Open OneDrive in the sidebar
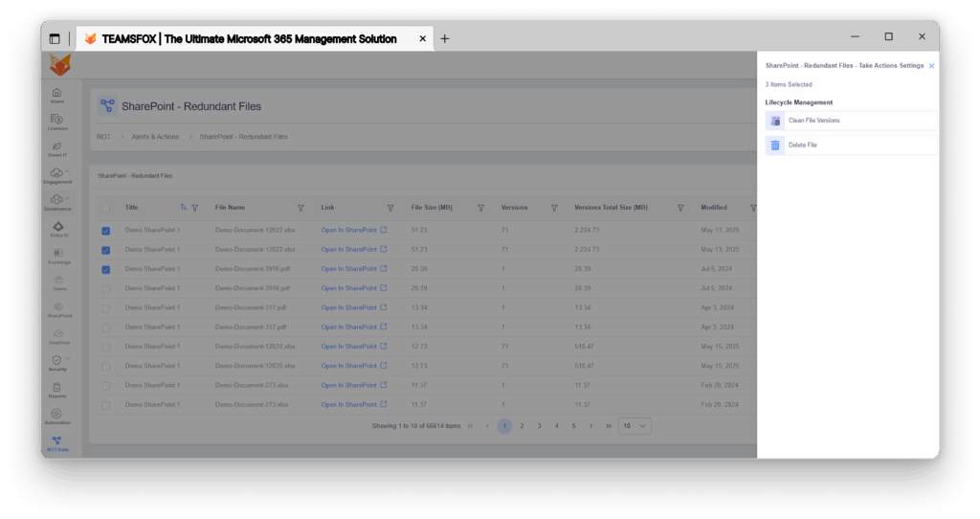 tap(58, 337)
